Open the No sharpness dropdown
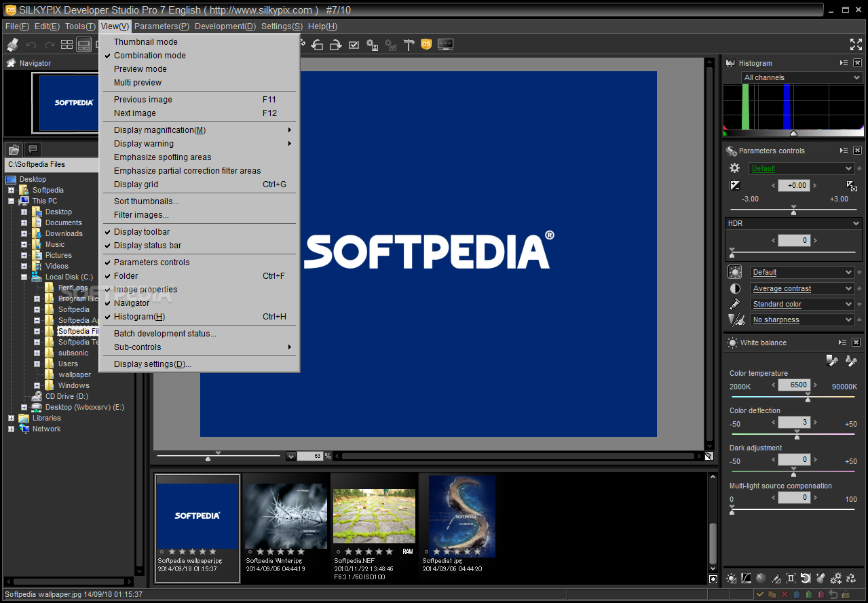Viewport: 868px width, 603px height. pos(802,319)
